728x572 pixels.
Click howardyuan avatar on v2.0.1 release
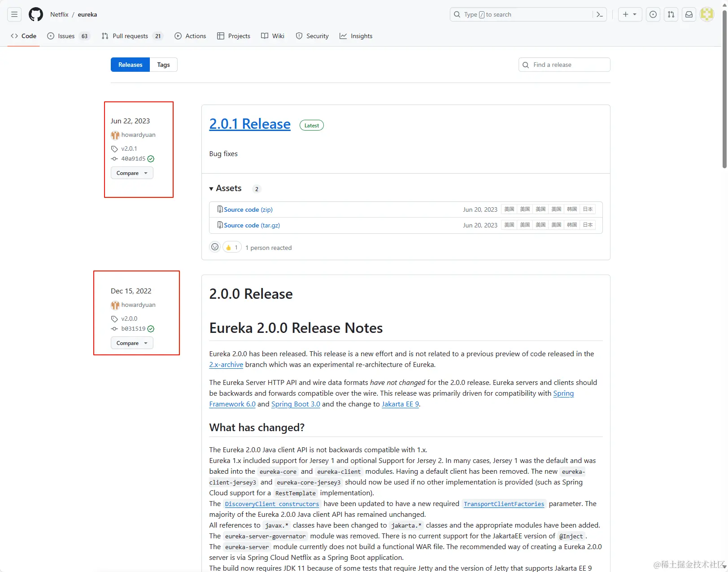(x=115, y=135)
